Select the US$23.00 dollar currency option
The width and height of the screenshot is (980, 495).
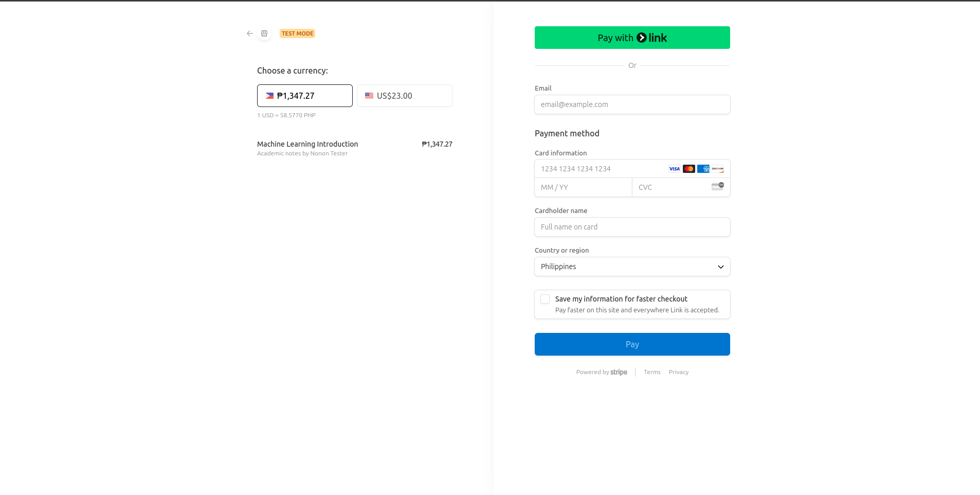pos(404,96)
